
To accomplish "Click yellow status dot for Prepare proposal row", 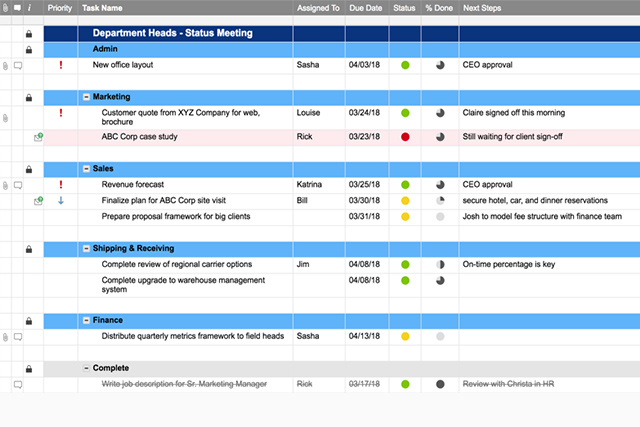I will [405, 217].
